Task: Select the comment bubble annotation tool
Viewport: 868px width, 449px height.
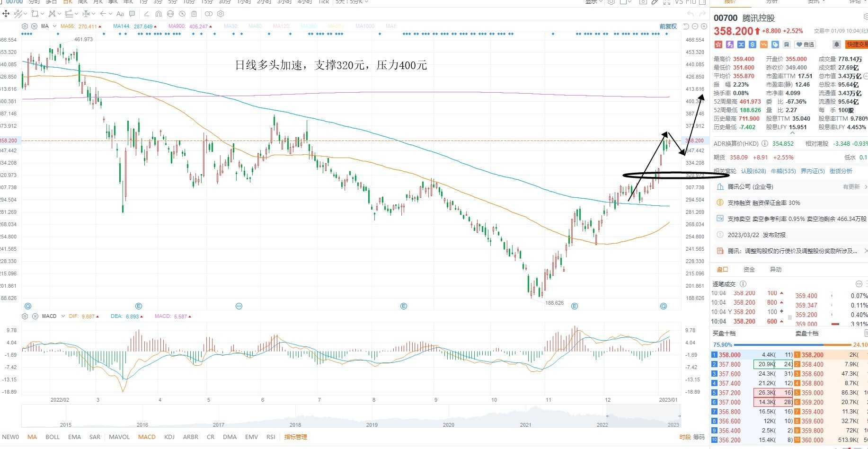Action: coord(132,14)
